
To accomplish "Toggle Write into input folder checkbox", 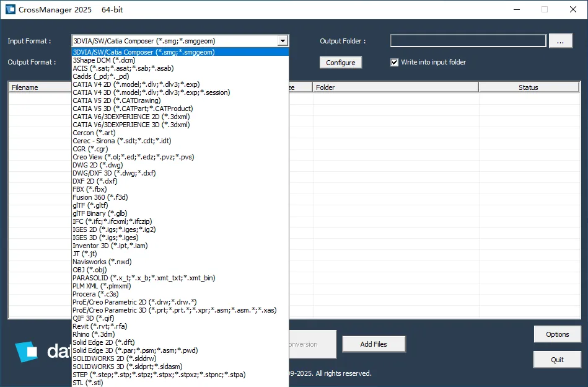I will 394,62.
